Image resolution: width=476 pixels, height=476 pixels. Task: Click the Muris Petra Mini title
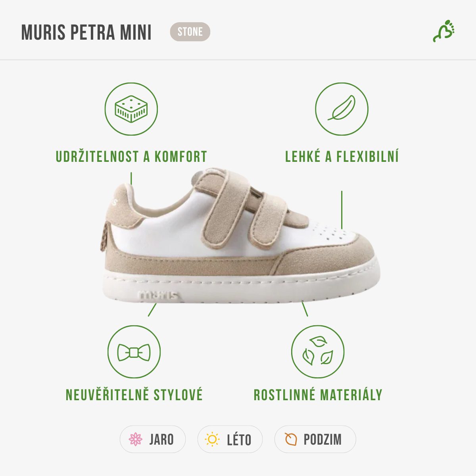86,32
